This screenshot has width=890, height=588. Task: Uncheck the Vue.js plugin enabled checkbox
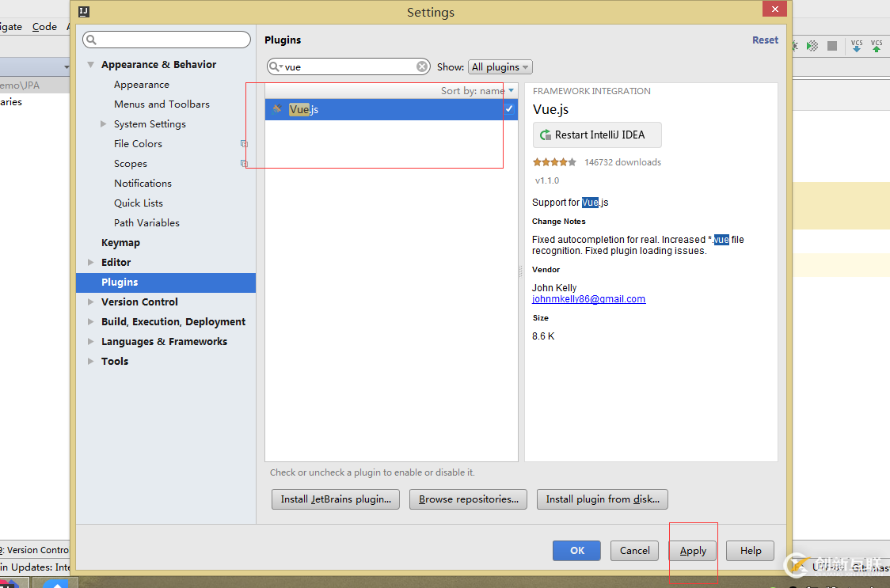[x=509, y=108]
